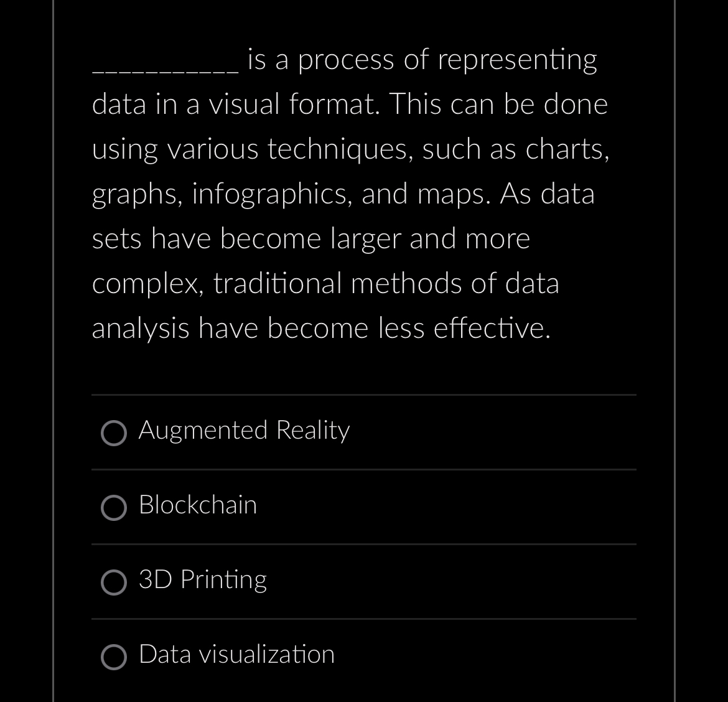
Task: Click the fourth answer row
Action: pos(364,656)
